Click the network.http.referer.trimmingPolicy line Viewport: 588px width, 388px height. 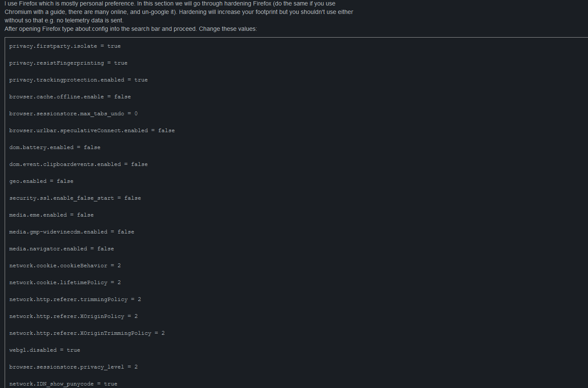click(x=75, y=299)
